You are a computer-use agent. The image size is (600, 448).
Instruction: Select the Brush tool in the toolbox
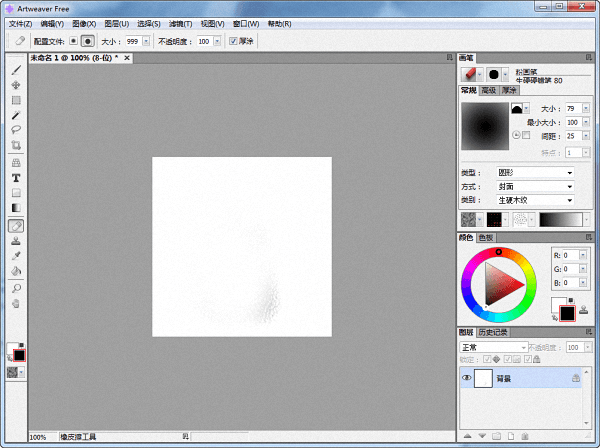tap(16, 70)
